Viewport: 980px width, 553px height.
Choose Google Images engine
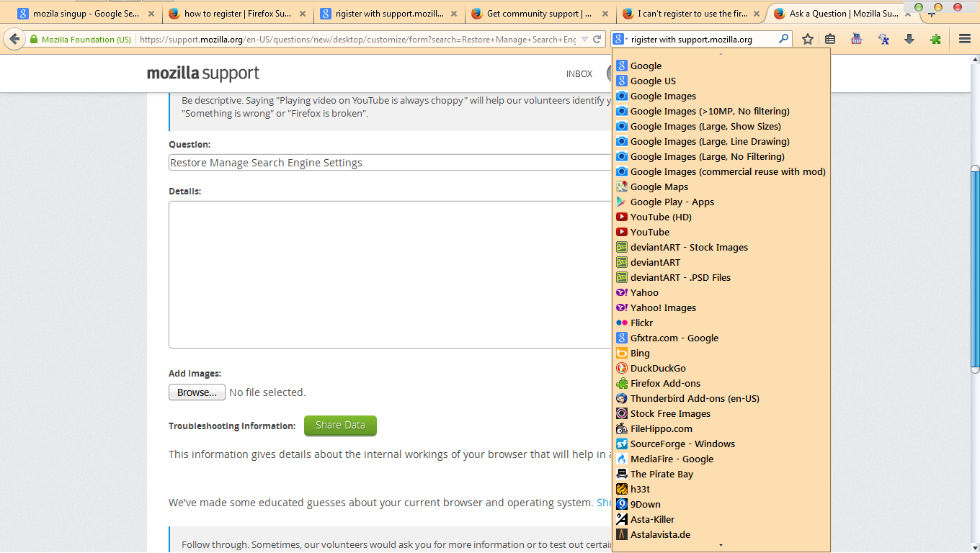point(721,96)
